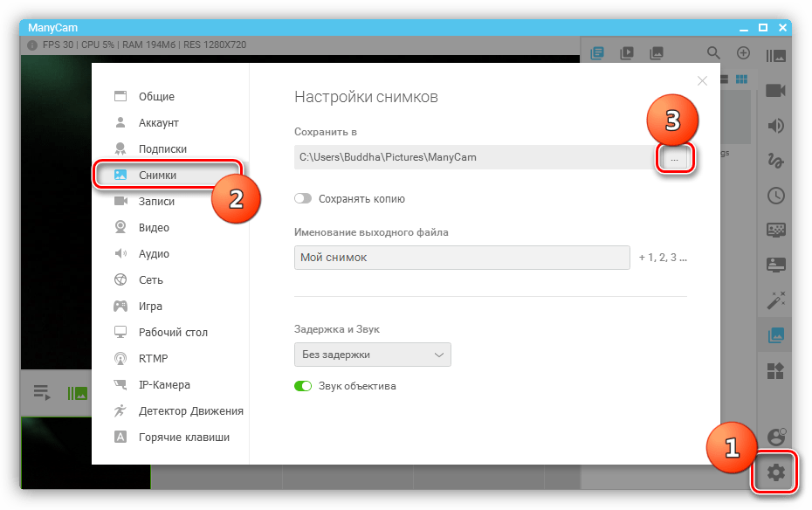This screenshot has width=812, height=510.
Task: Click the save path field
Action: point(471,158)
